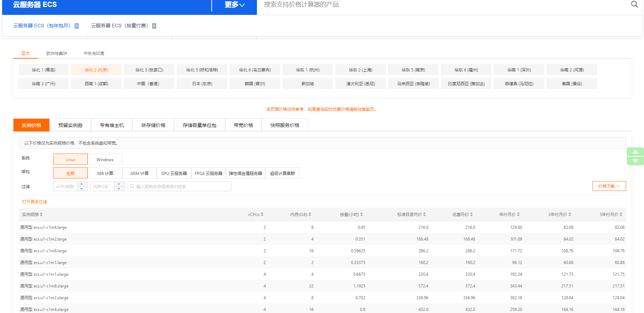Click the green scroll-up arrow button
The height and width of the screenshot is (313, 644).
click(x=635, y=152)
